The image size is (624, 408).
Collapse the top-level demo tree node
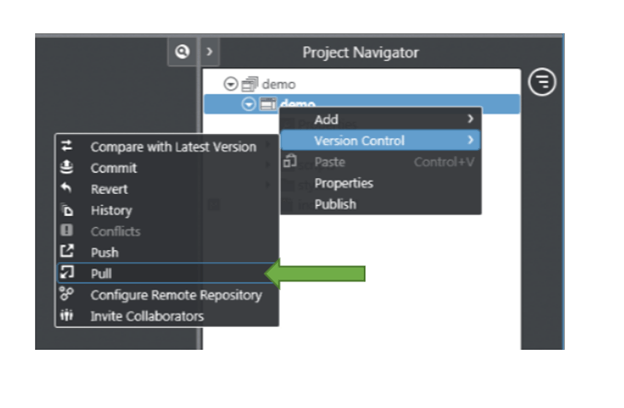pos(230,85)
